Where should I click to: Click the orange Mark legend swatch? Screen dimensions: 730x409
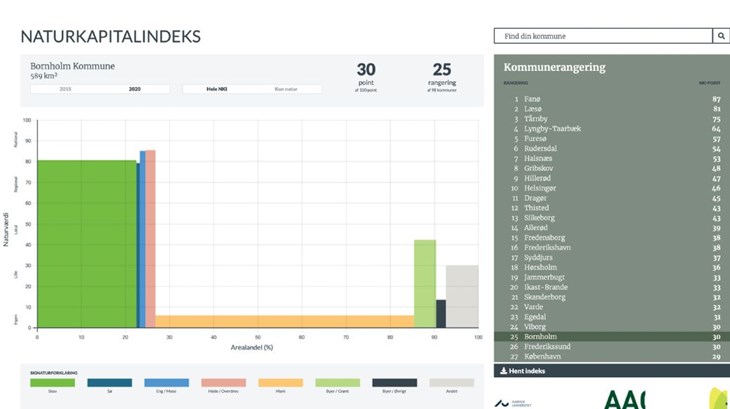pyautogui.click(x=280, y=382)
